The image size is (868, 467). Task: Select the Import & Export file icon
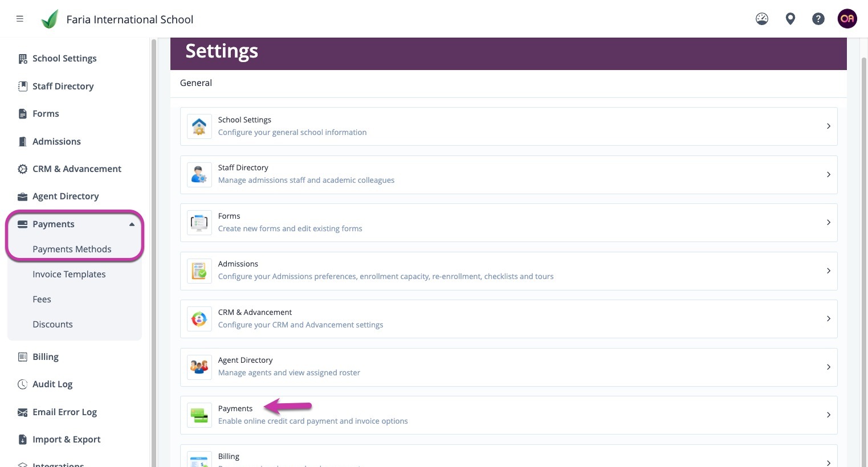click(23, 440)
